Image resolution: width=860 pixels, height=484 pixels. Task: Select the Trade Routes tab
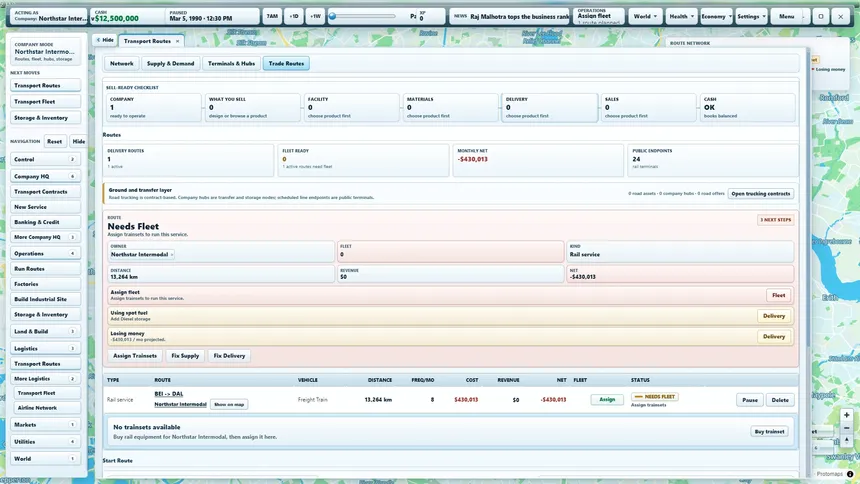point(286,64)
